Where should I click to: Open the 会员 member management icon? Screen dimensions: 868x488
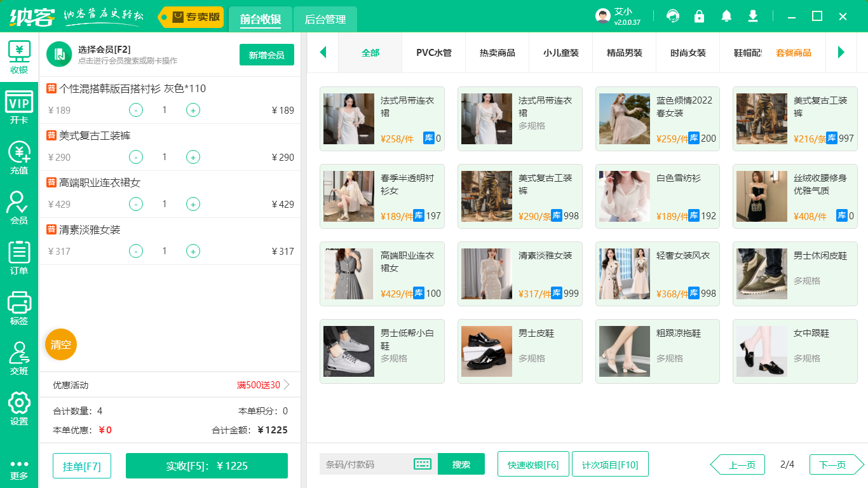[x=18, y=202]
